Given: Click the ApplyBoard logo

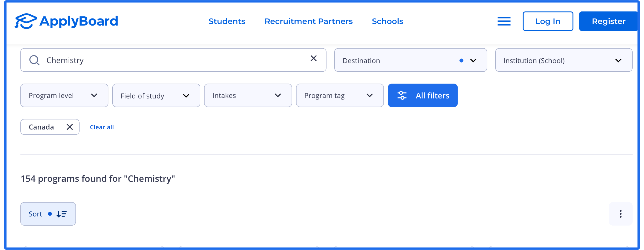Looking at the screenshot, I should point(66,21).
